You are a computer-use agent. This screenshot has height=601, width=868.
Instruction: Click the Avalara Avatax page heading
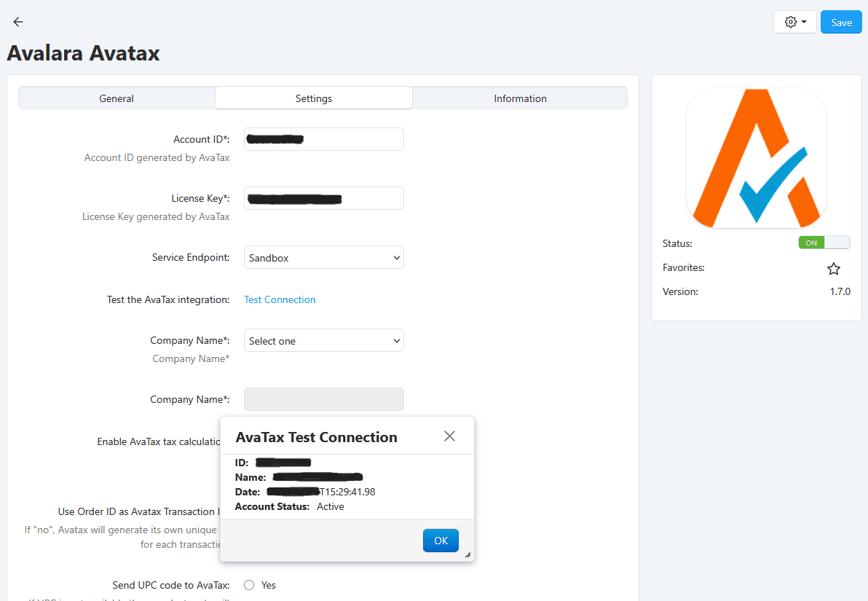(84, 53)
